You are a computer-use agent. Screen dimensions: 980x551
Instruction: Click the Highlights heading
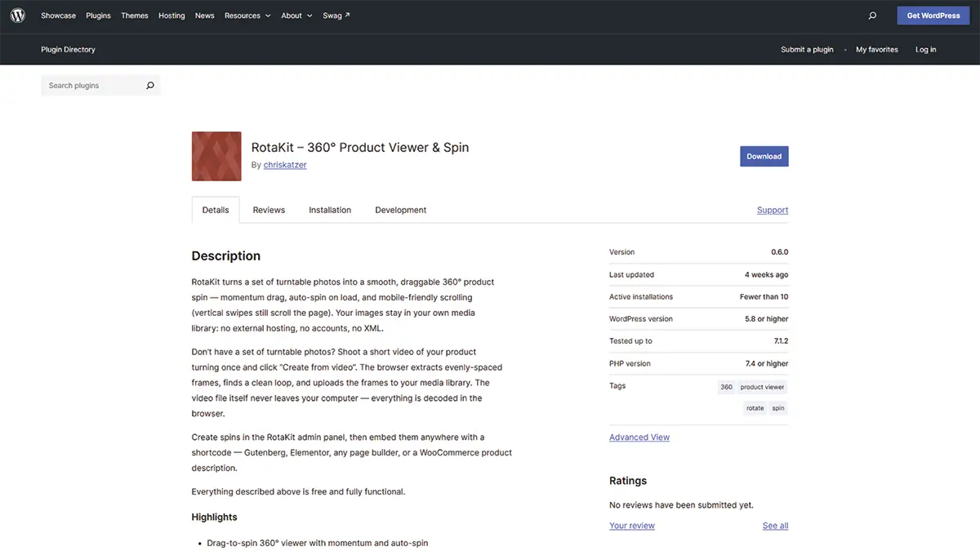(215, 517)
